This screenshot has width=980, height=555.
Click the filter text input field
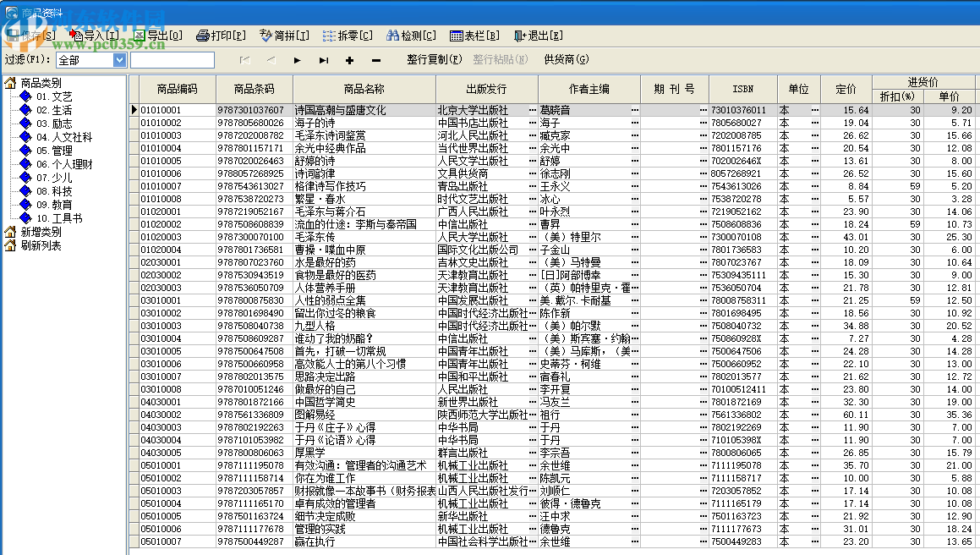(x=172, y=60)
